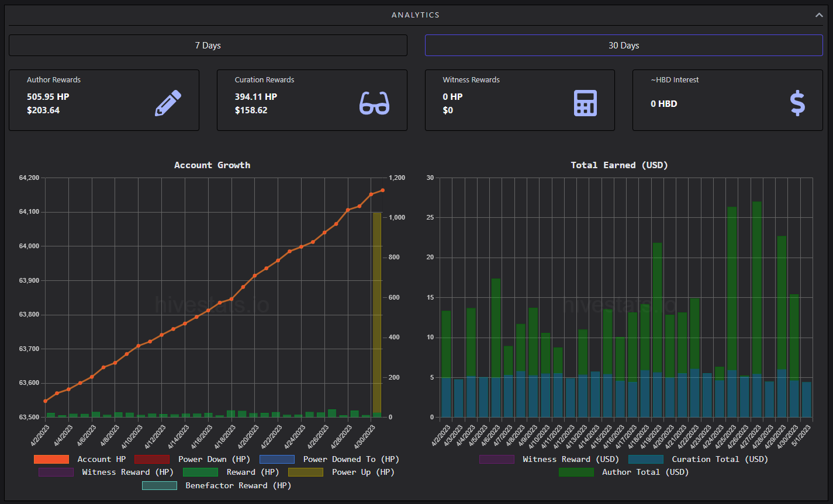833x504 pixels.
Task: Click the Power Up (HP) legend label
Action: click(363, 472)
